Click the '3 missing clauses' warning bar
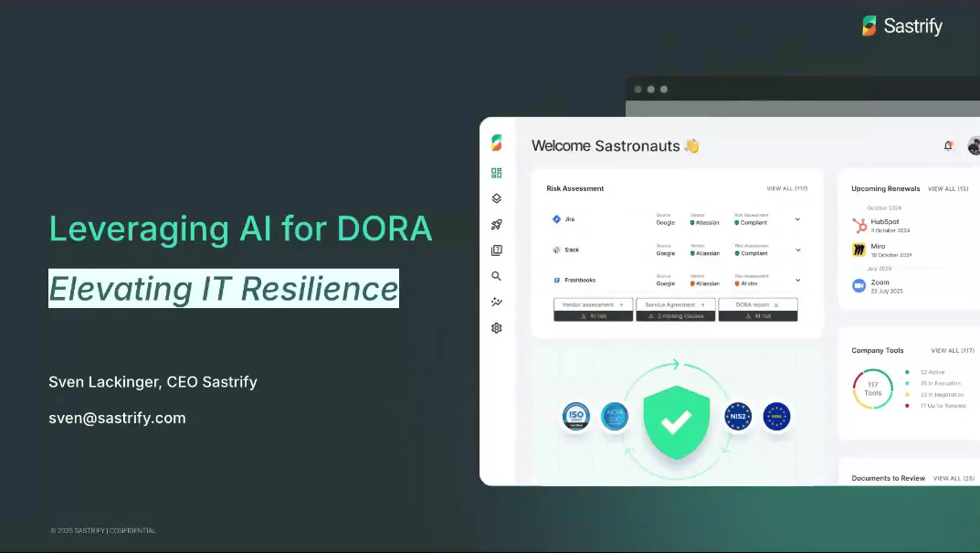The width and height of the screenshot is (980, 553). pos(675,316)
